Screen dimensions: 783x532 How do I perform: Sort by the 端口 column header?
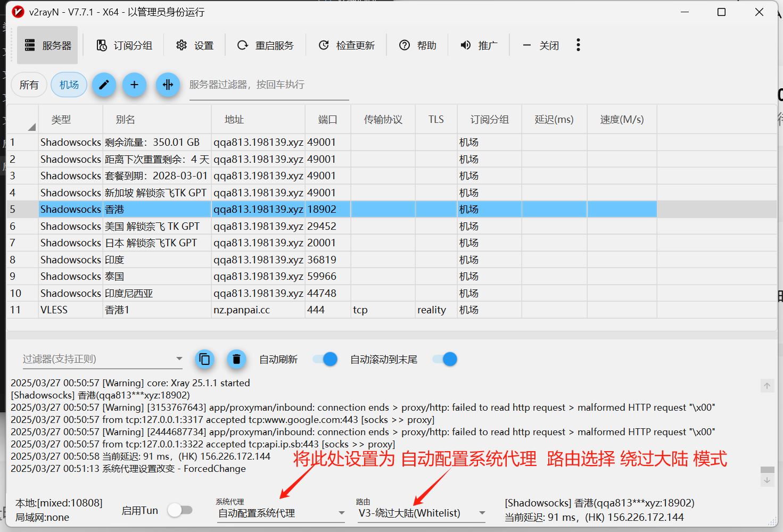coord(328,120)
